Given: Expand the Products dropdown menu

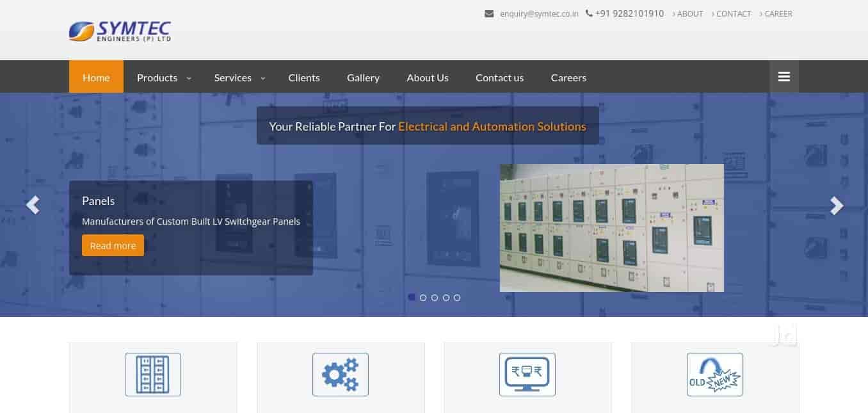Looking at the screenshot, I should [163, 77].
